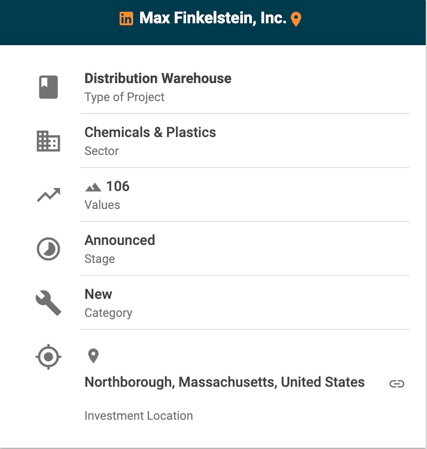The image size is (427, 449).
Task: Select the Distribution Warehouse text
Action: pos(158,78)
